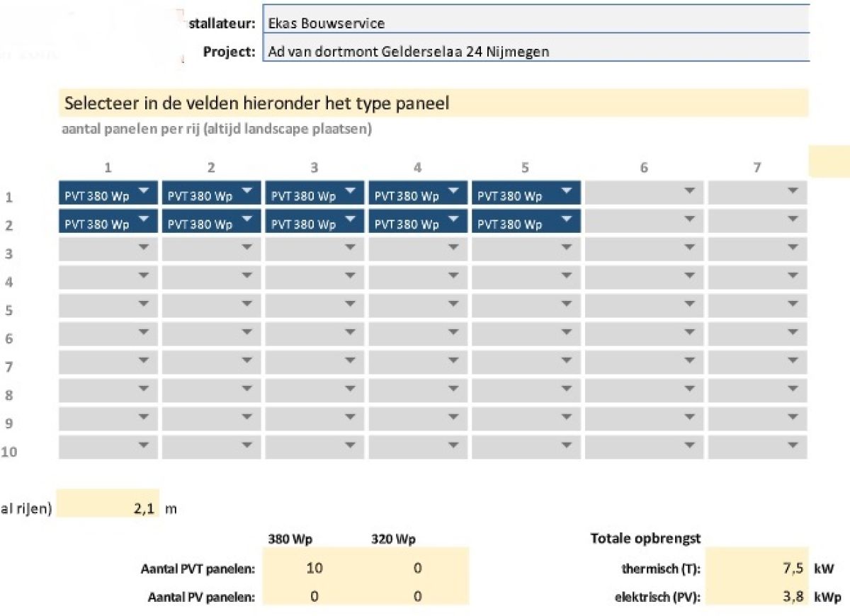Click the Project field with Nijmegen address
850x616 pixels.
(x=536, y=50)
